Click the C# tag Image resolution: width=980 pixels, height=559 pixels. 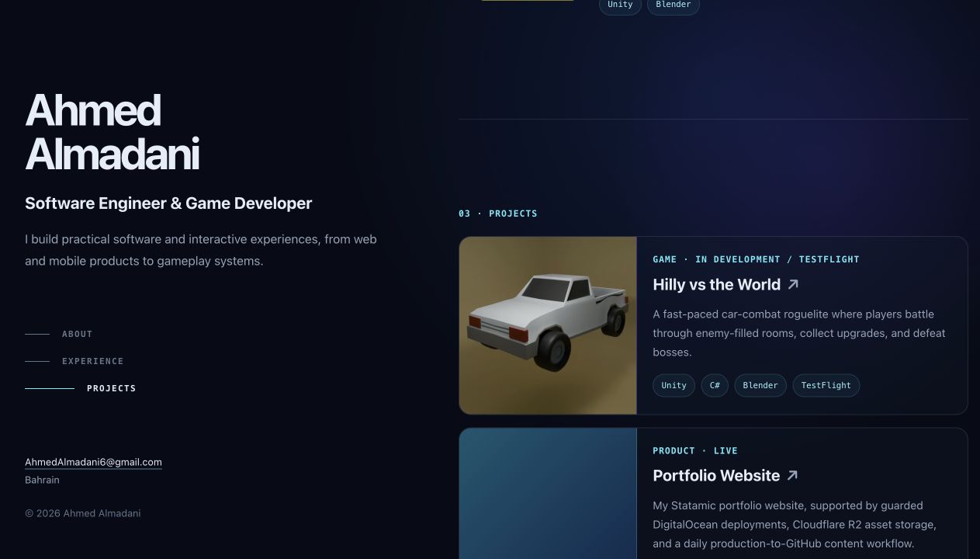(715, 385)
